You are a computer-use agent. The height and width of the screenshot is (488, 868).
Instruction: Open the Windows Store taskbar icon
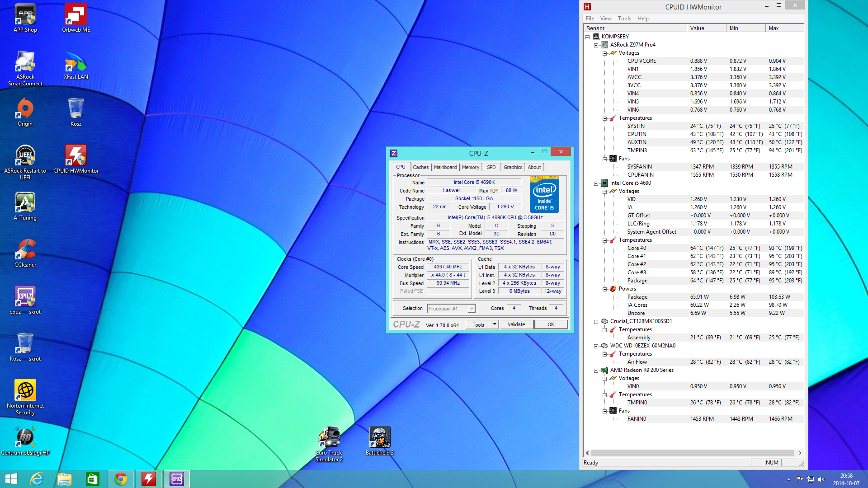(92, 479)
